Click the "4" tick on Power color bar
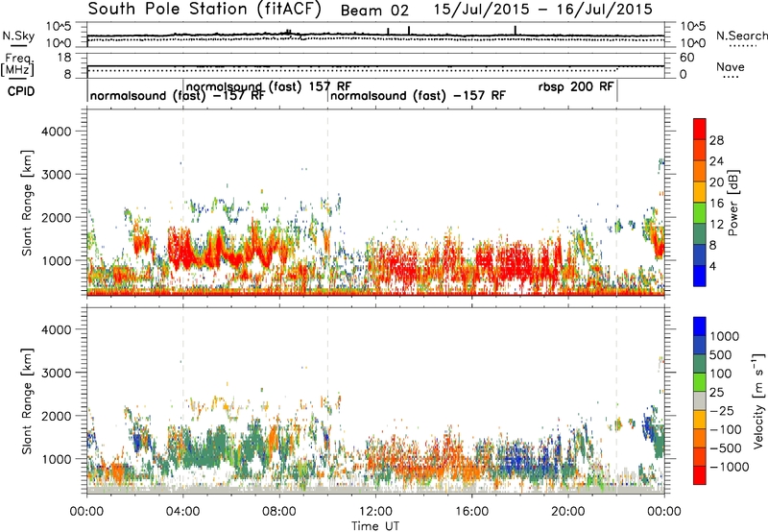Viewport: 768px width, 532px height. tap(712, 267)
